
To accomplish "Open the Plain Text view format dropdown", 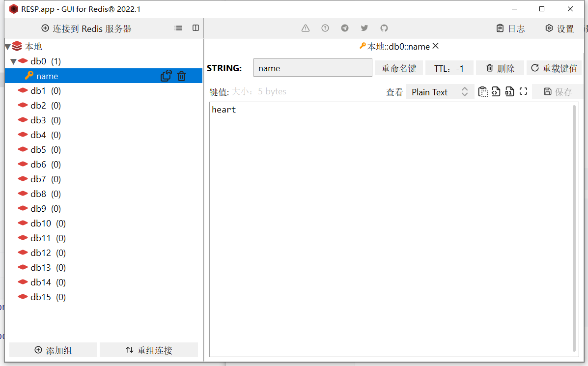I will pos(440,92).
